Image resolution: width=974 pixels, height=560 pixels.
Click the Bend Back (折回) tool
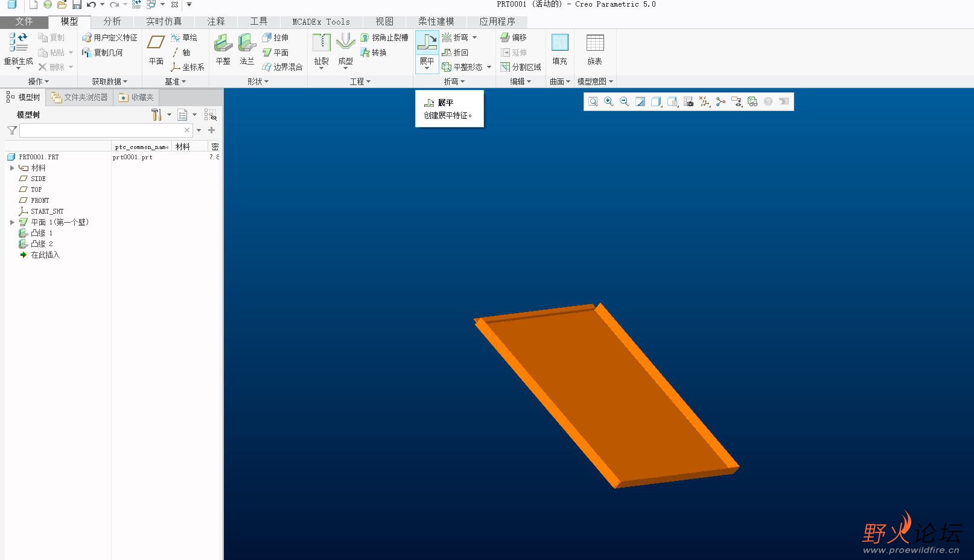point(455,52)
